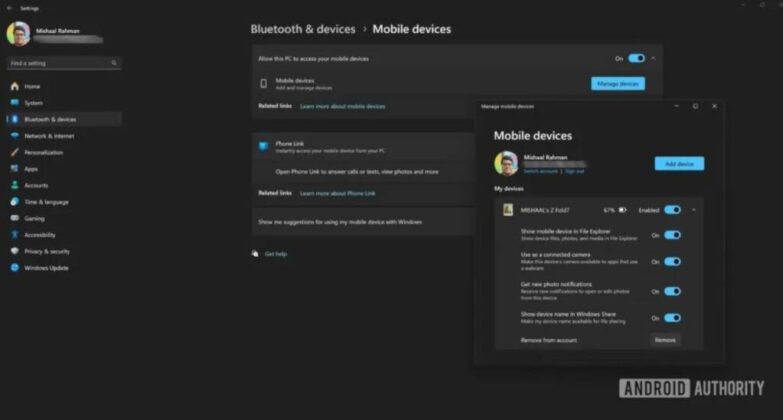Image resolution: width=783 pixels, height=420 pixels.
Task: Click the Bluetooth & devices breadcrumb
Action: coord(303,29)
